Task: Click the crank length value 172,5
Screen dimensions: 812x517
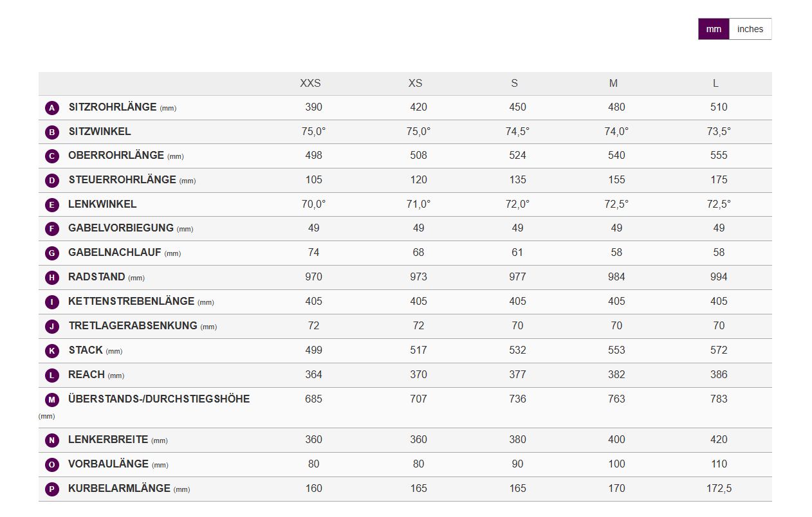Action: 719,488
